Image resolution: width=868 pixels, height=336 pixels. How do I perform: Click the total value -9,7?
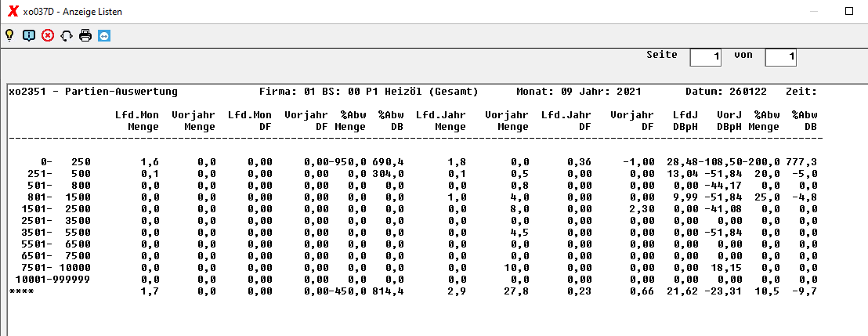click(805, 291)
